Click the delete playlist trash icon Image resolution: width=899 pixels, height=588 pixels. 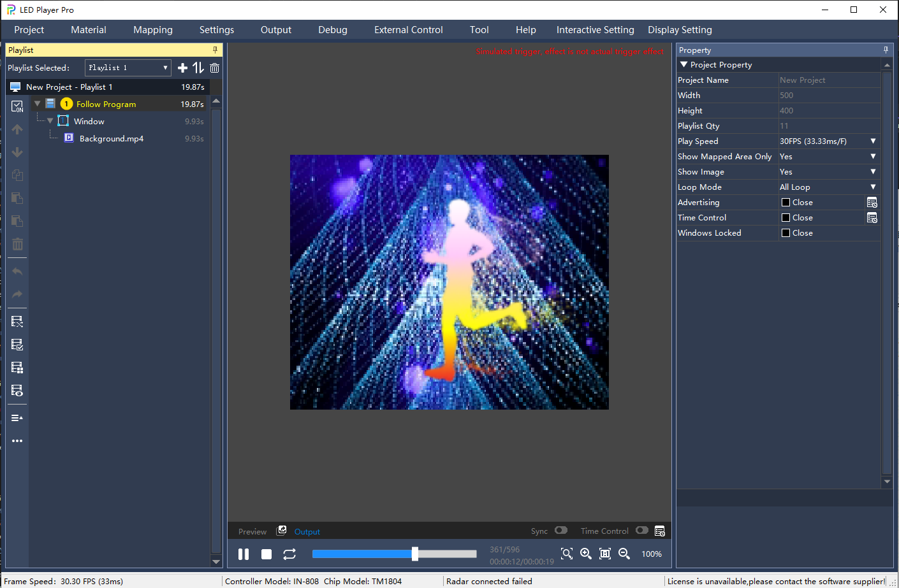214,68
